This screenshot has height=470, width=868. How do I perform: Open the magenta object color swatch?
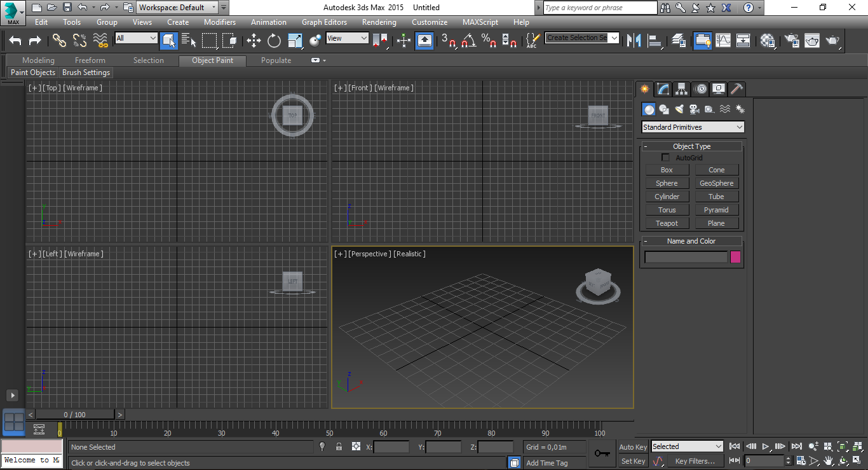[x=735, y=257]
